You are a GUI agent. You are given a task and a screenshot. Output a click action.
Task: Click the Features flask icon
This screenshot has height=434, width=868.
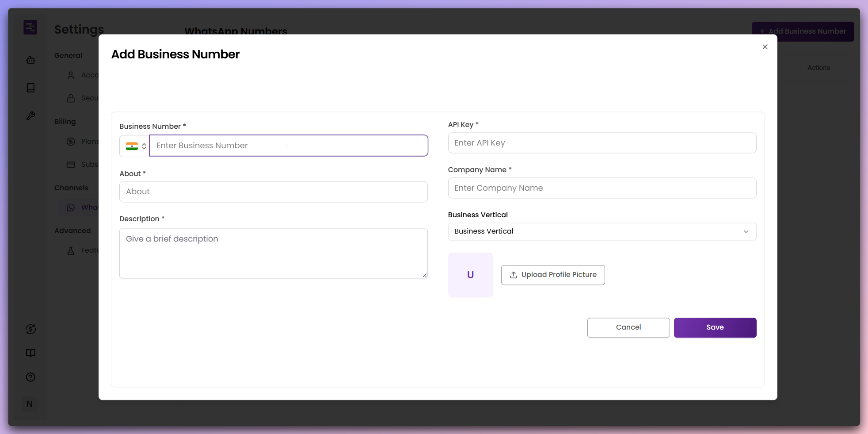71,251
